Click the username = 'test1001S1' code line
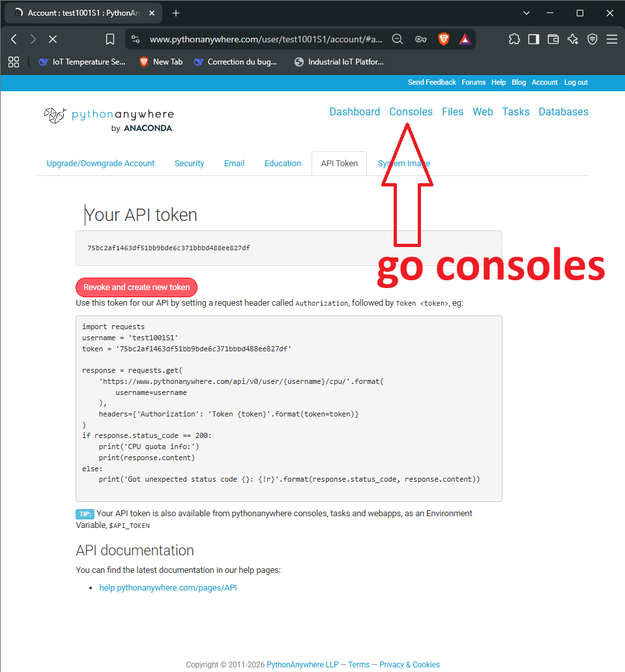 coord(130,338)
